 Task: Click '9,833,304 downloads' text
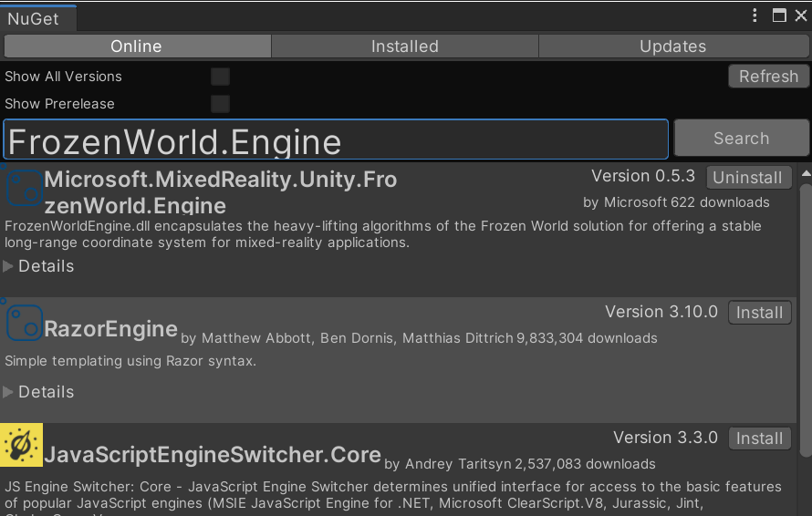pos(587,338)
